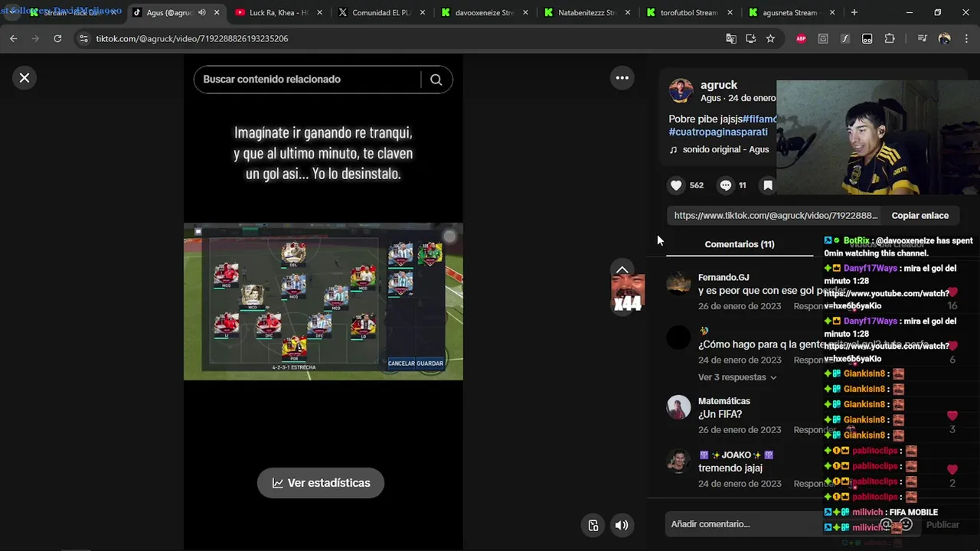Click 'Copiar enlace' button
Image resolution: width=980 pixels, height=551 pixels.
coord(920,216)
